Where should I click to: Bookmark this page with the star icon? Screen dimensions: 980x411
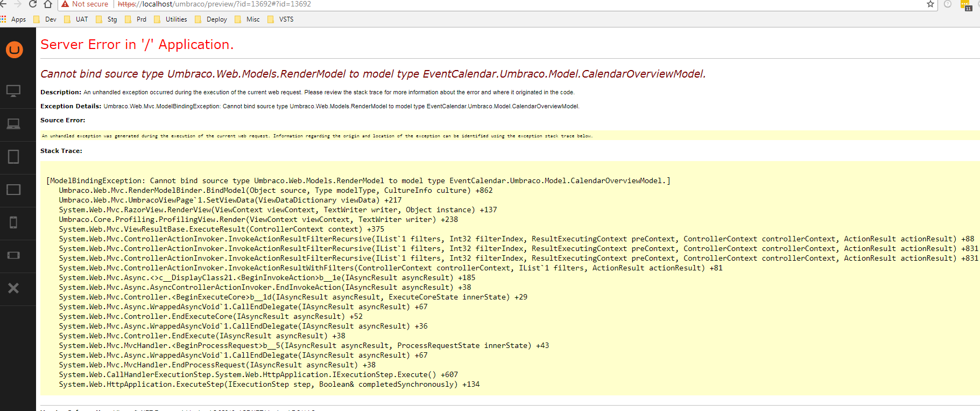coord(930,4)
